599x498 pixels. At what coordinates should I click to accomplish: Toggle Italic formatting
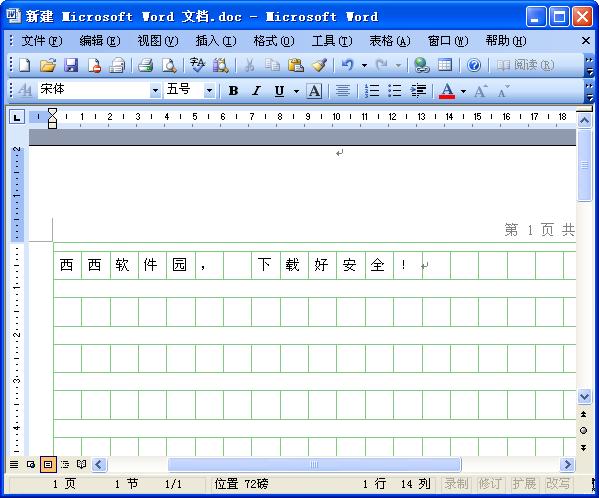pos(256,91)
